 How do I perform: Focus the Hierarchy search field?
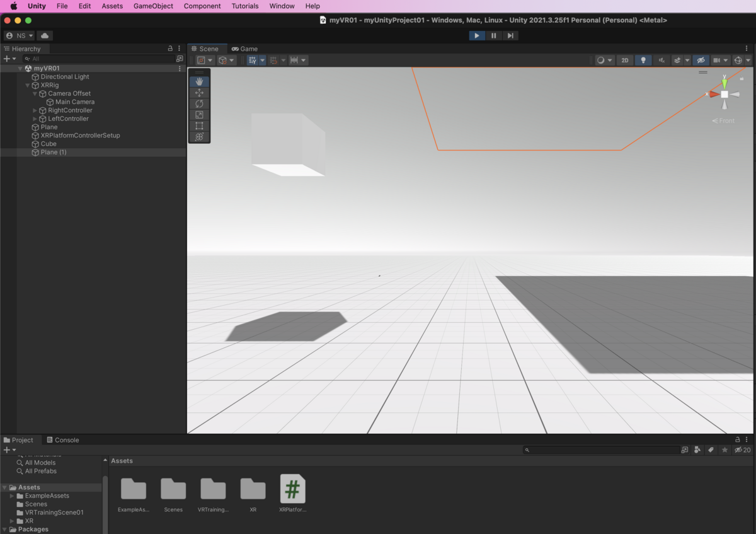point(99,59)
